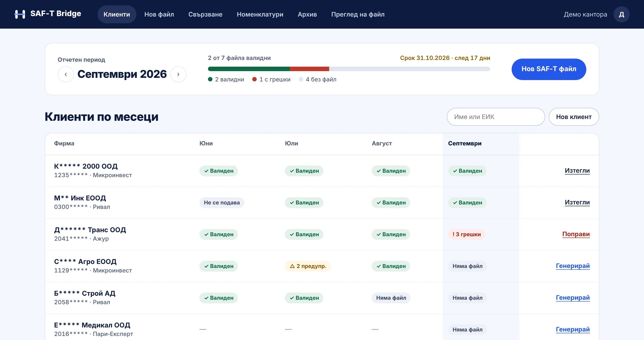Focus the Име или ЕИК search field
Image resolution: width=644 pixels, height=340 pixels.
point(496,117)
